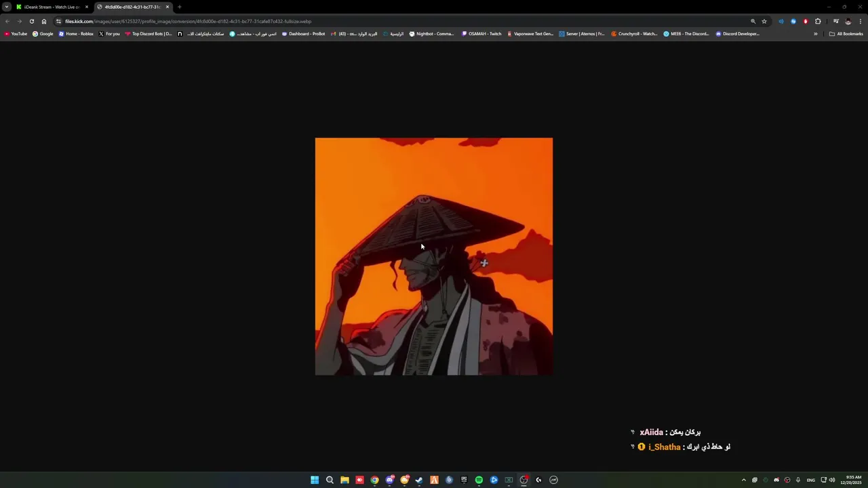Open OBS Studio from the taskbar
This screenshot has height=488, width=868.
coord(524,480)
